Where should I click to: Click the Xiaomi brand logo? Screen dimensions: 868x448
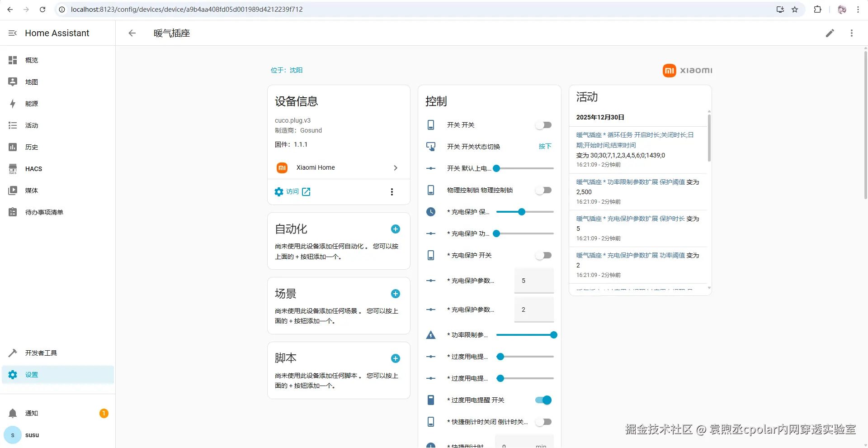[687, 71]
